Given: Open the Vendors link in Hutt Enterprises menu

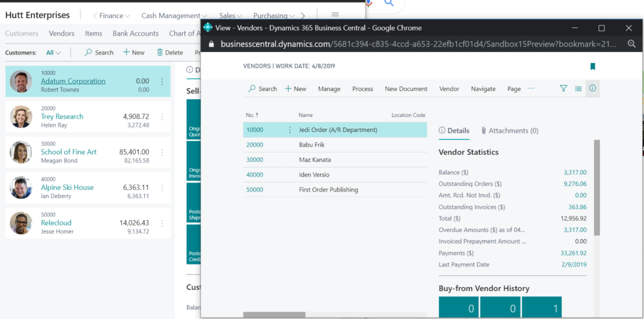Looking at the screenshot, I should pyautogui.click(x=62, y=33).
